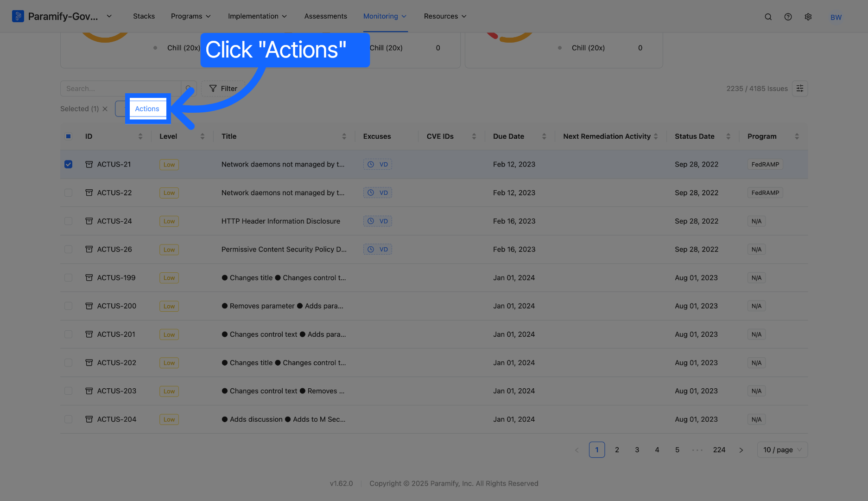
Task: Sort by the Status Date column arrows
Action: coord(728,136)
